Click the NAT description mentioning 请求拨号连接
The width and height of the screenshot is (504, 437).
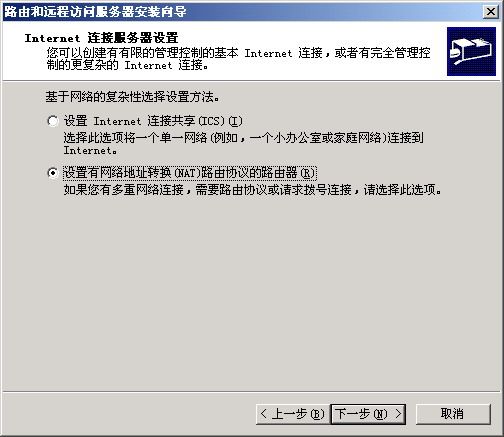pyautogui.click(x=253, y=190)
